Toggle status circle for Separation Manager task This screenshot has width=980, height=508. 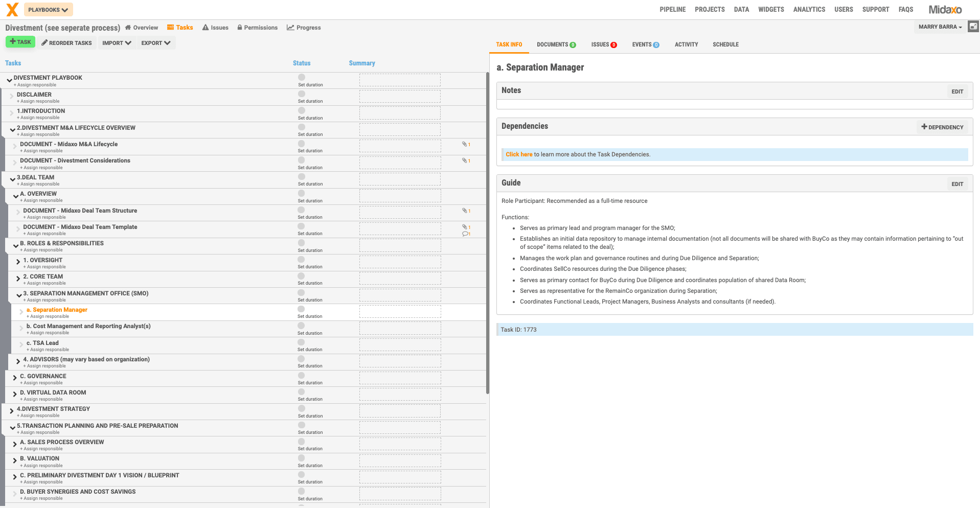coord(301,309)
